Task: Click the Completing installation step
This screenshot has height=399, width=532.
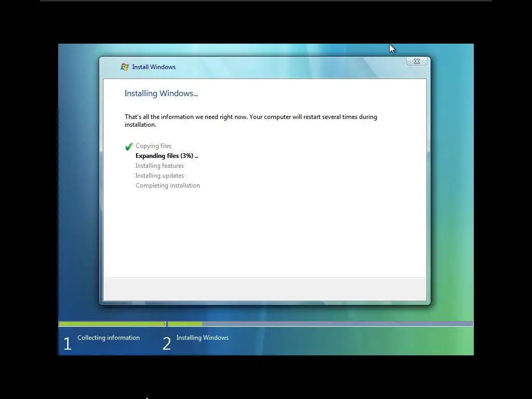Action: click(x=168, y=185)
